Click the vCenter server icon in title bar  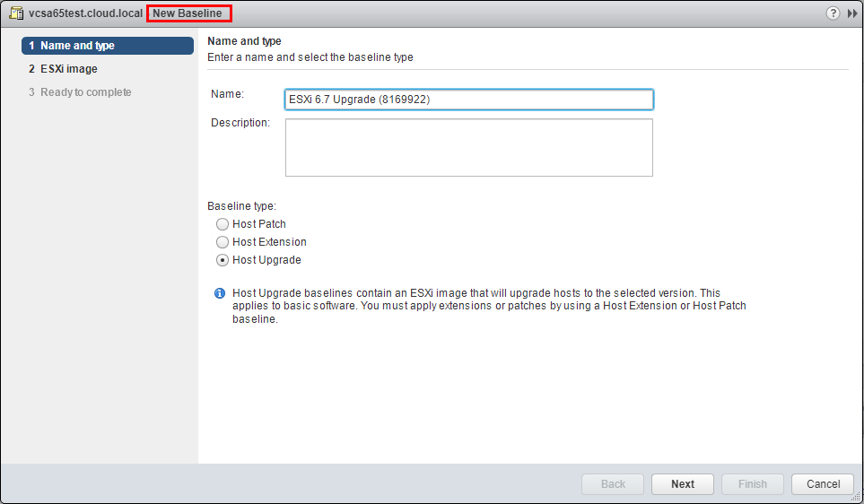(16, 13)
